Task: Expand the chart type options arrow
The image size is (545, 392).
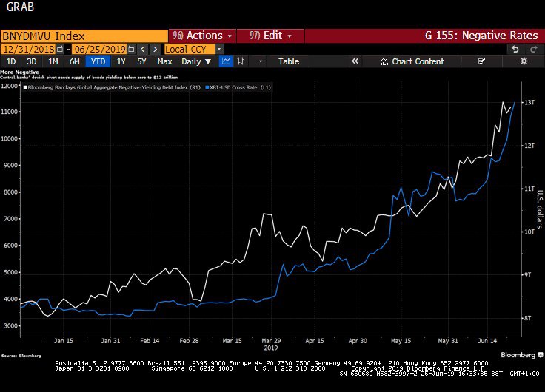Action: click(261, 62)
